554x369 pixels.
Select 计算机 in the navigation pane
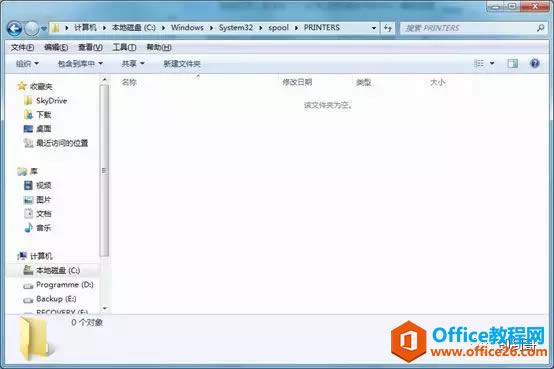coord(41,256)
